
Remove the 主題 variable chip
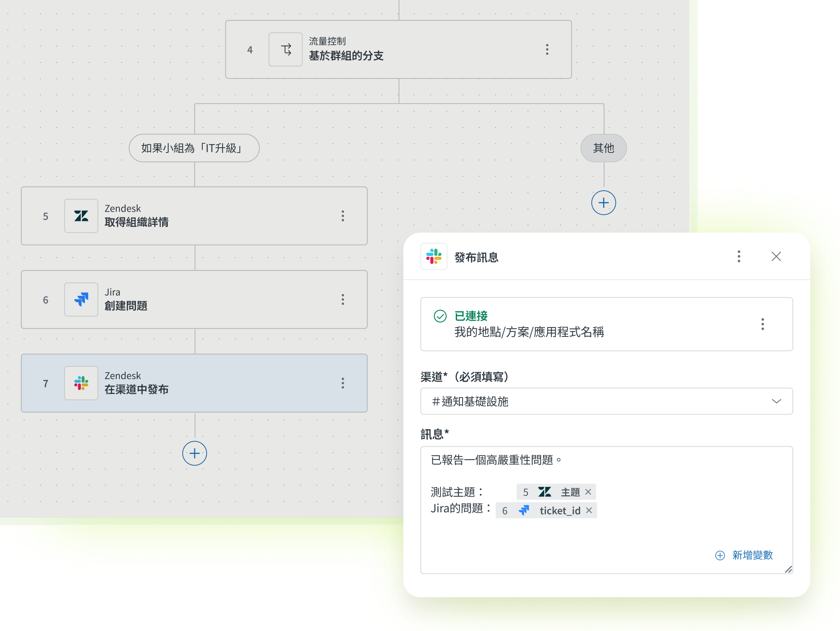pos(588,492)
